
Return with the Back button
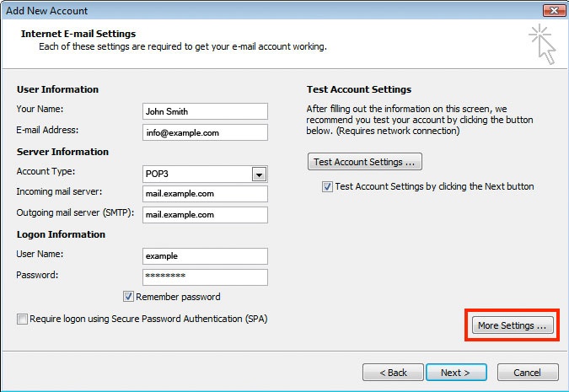pos(393,373)
